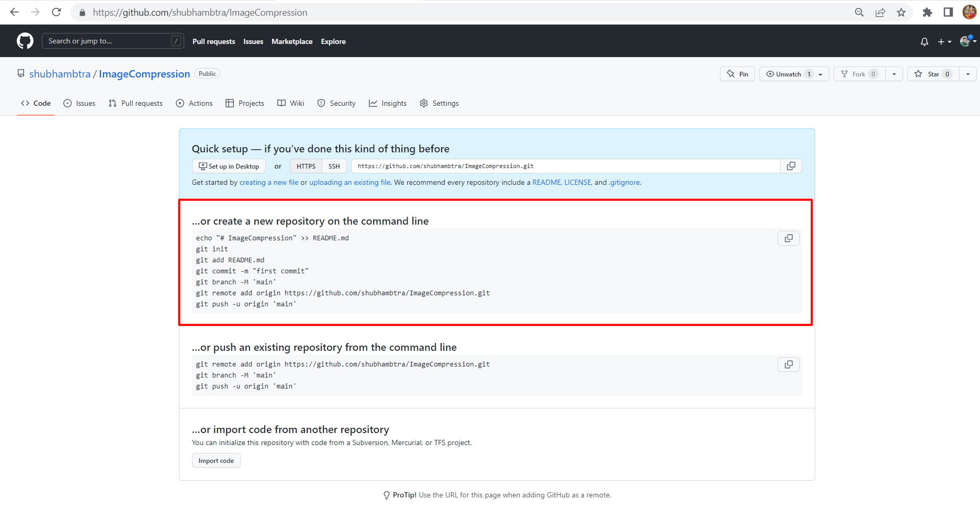The image size is (980, 510).
Task: Open the Security tab
Action: click(336, 103)
